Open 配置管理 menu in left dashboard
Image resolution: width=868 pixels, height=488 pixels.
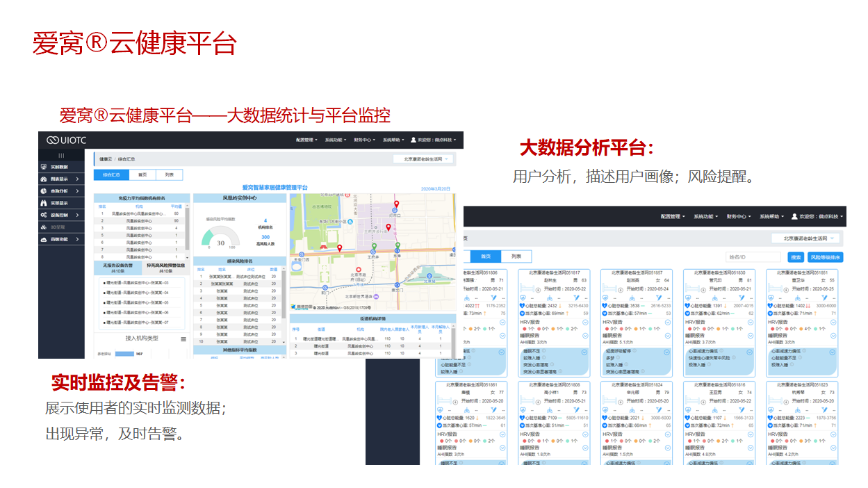[x=306, y=140]
